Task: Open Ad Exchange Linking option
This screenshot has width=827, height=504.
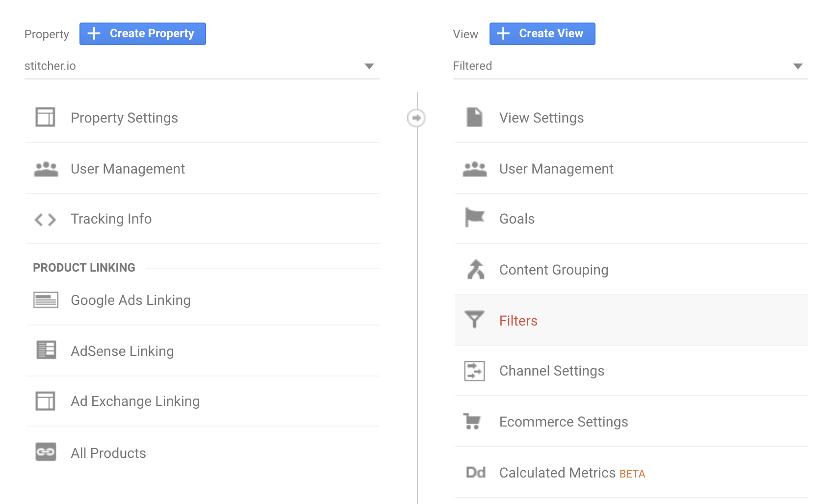Action: pyautogui.click(x=135, y=402)
